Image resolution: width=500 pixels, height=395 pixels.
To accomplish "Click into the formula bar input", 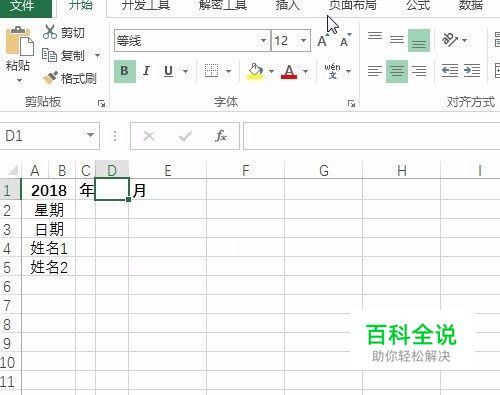I will point(371,136).
